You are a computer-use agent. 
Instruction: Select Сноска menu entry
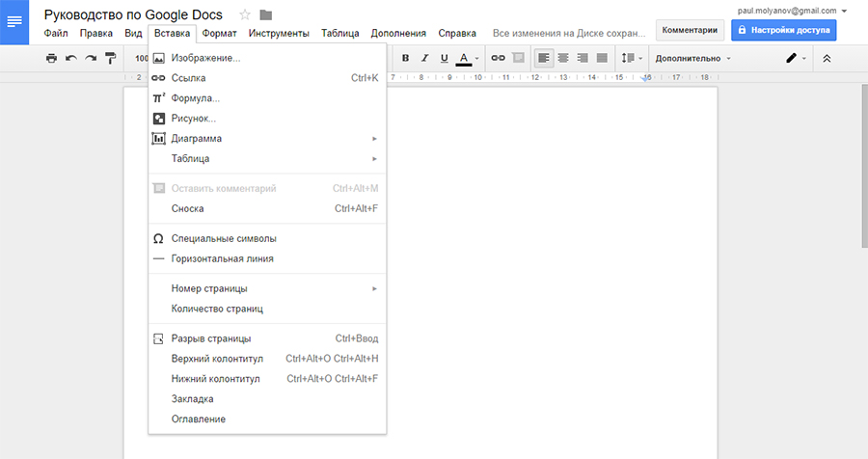click(x=267, y=208)
